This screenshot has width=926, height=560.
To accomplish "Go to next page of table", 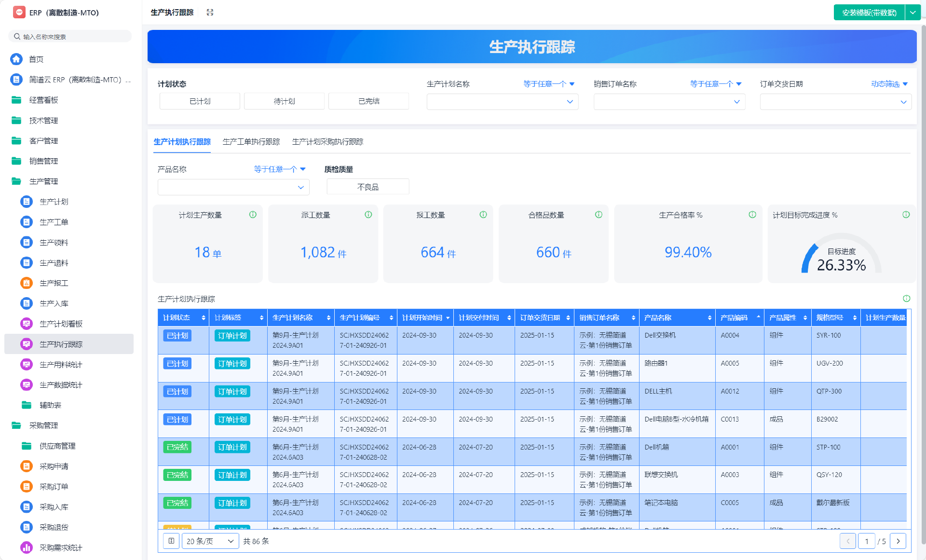I will pos(898,541).
